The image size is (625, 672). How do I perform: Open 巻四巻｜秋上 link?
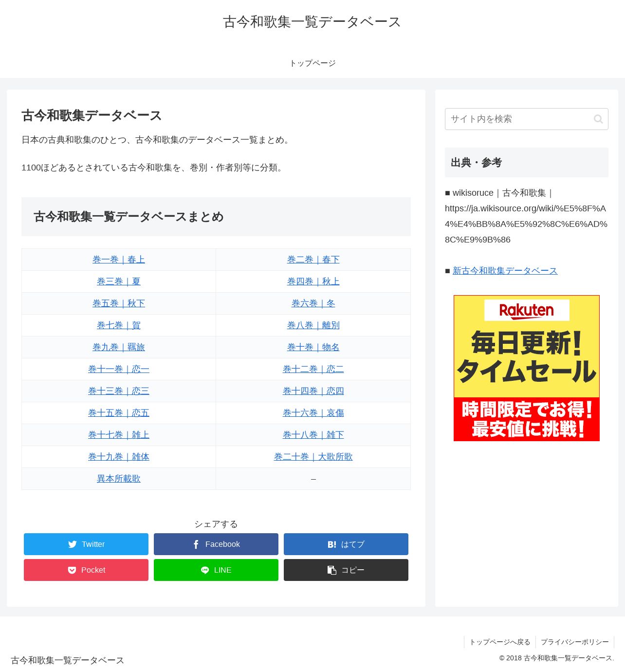tap(313, 281)
